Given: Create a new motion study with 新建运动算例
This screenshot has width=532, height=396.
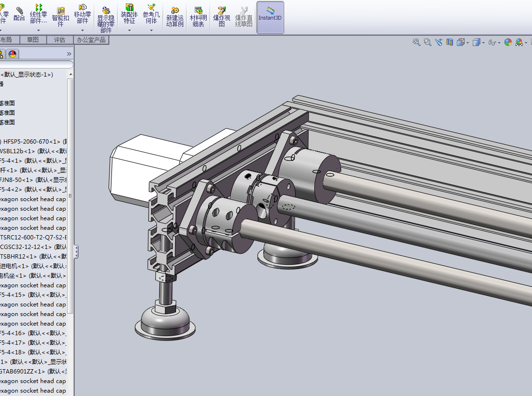Looking at the screenshot, I should click(x=175, y=17).
